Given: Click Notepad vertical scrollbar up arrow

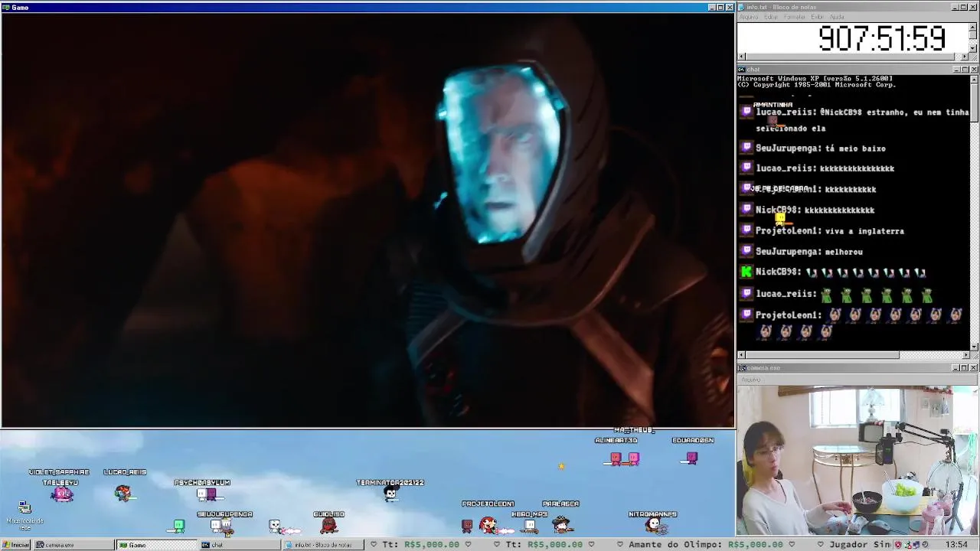Looking at the screenshot, I should tap(973, 27).
